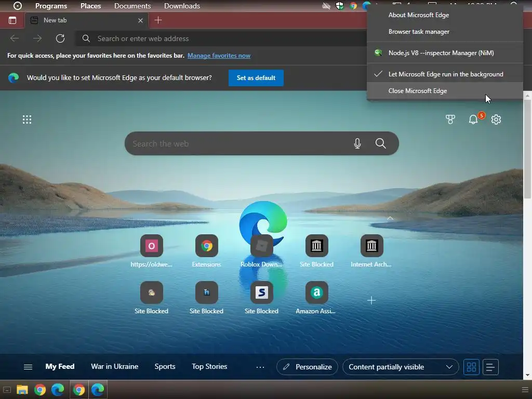Open the apps grid launcher
The image size is (532, 399).
point(27,119)
